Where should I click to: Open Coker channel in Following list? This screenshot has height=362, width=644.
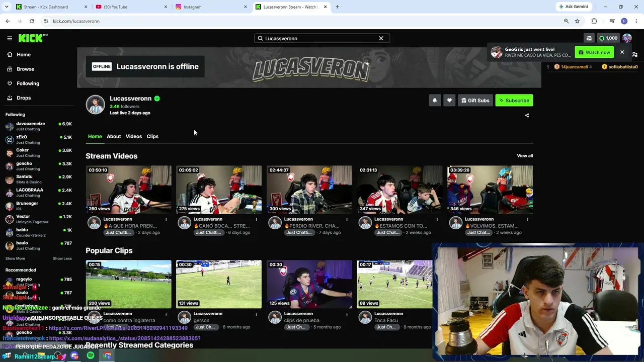[38, 153]
